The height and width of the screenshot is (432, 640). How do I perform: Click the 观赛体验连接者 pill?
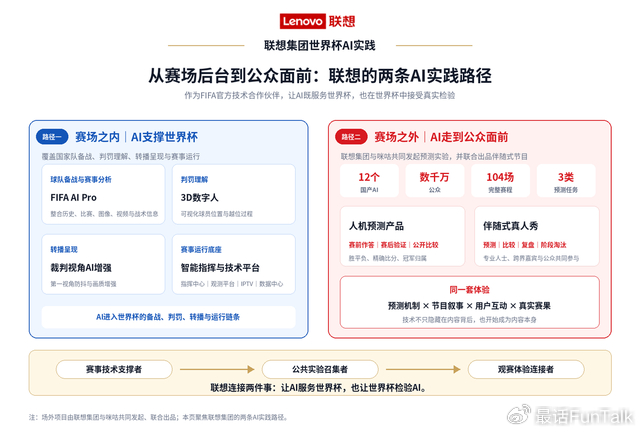[526, 370]
